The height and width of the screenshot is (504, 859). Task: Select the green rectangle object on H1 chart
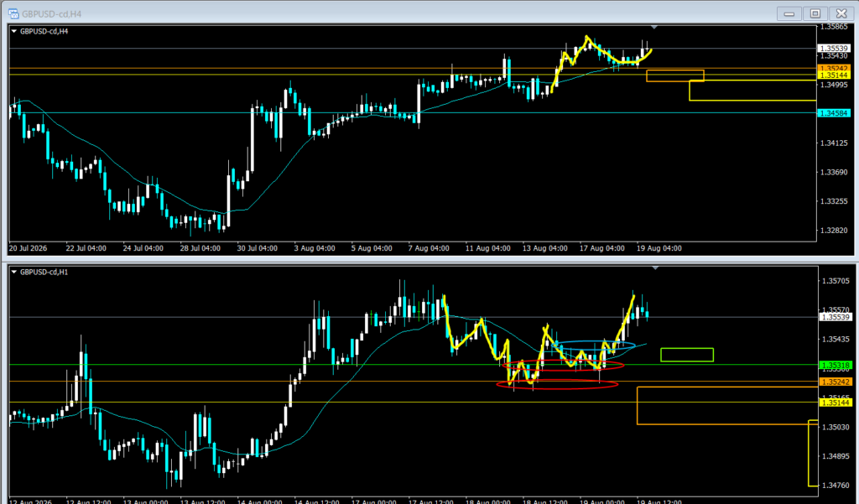[x=687, y=355]
